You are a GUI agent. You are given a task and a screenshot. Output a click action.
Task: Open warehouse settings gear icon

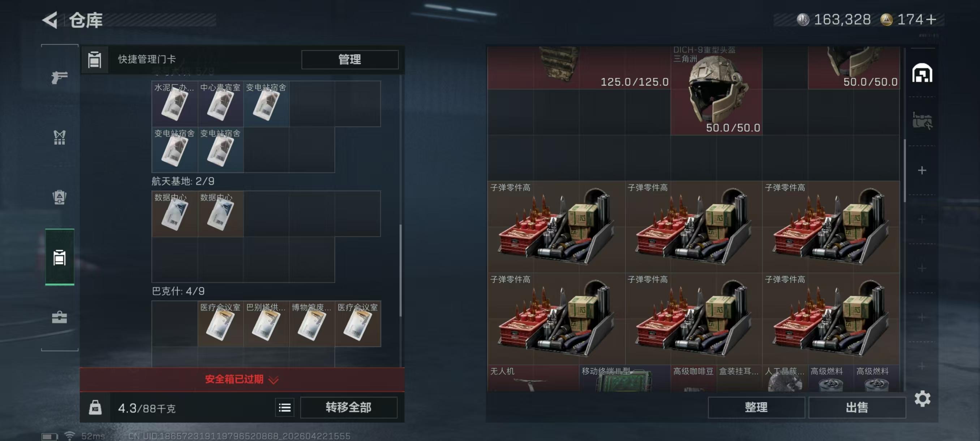(922, 398)
